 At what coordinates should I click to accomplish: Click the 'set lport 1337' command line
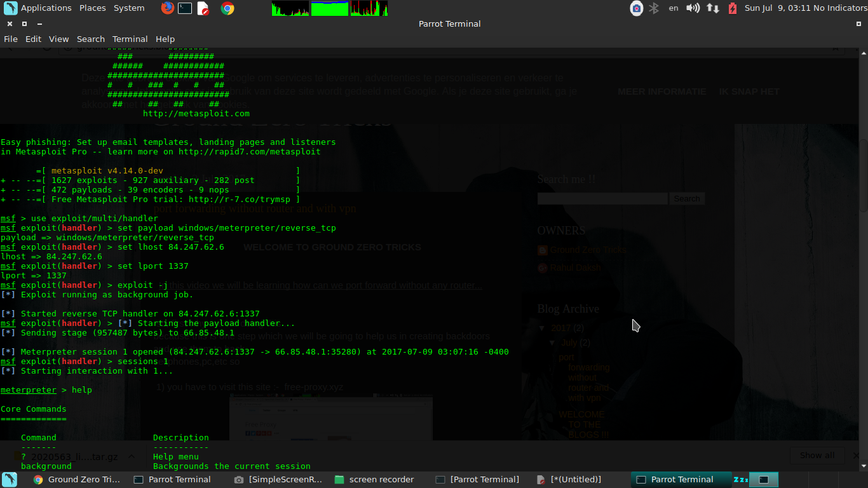pyautogui.click(x=95, y=266)
